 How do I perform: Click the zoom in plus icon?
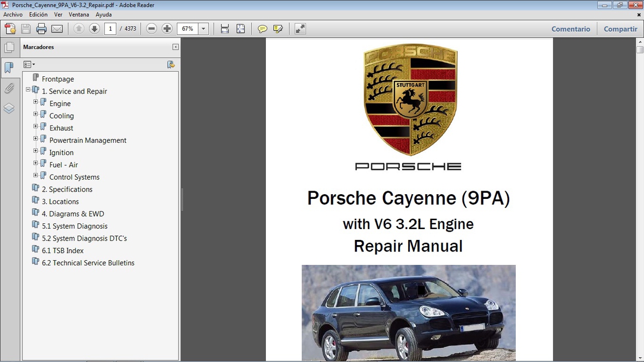click(x=167, y=29)
